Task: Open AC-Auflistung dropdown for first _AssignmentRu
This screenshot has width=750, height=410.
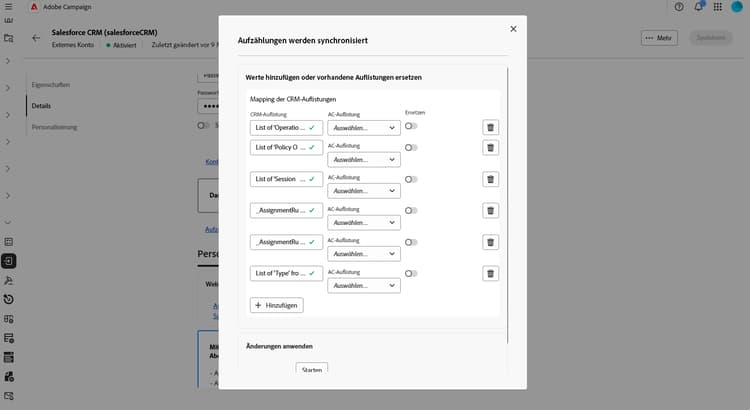Action: point(364,222)
